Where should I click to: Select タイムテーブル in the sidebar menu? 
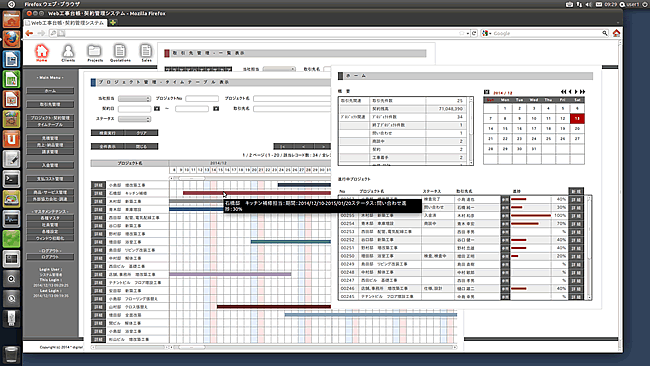(50, 124)
